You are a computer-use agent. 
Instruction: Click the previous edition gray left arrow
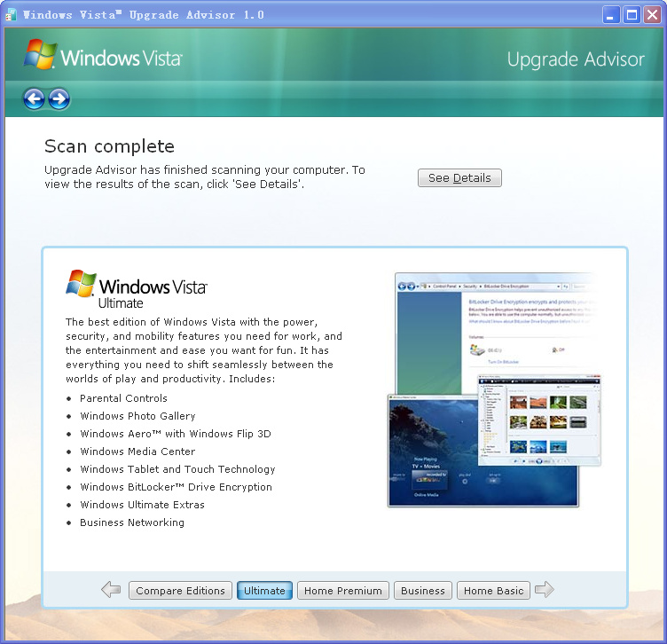(111, 590)
